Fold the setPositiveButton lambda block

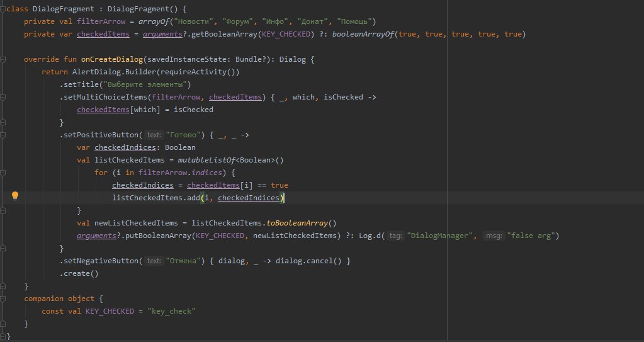click(3, 135)
